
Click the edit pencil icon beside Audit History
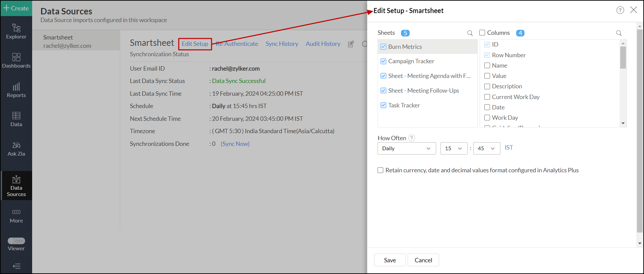point(351,44)
